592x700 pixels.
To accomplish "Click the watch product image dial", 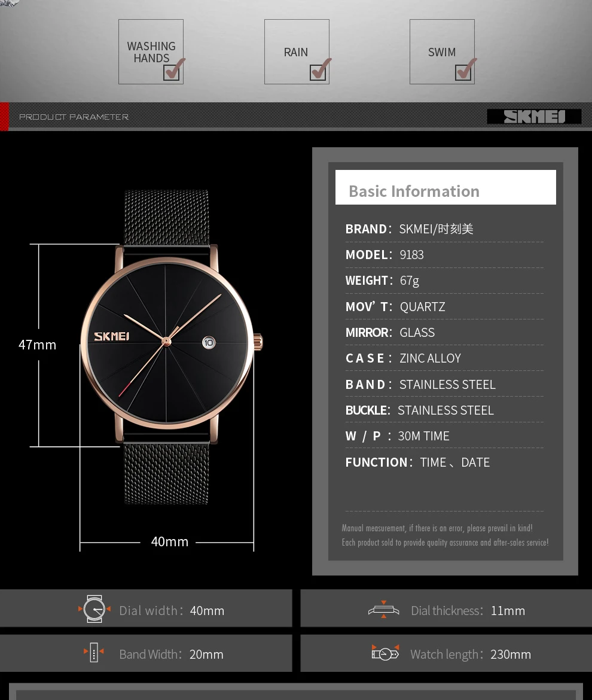I will (166, 342).
